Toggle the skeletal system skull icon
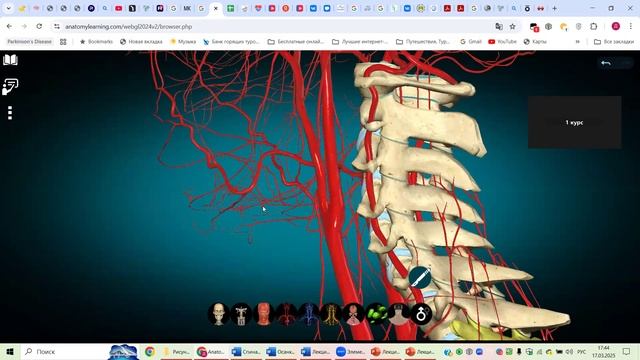The image size is (640, 360). point(218,314)
